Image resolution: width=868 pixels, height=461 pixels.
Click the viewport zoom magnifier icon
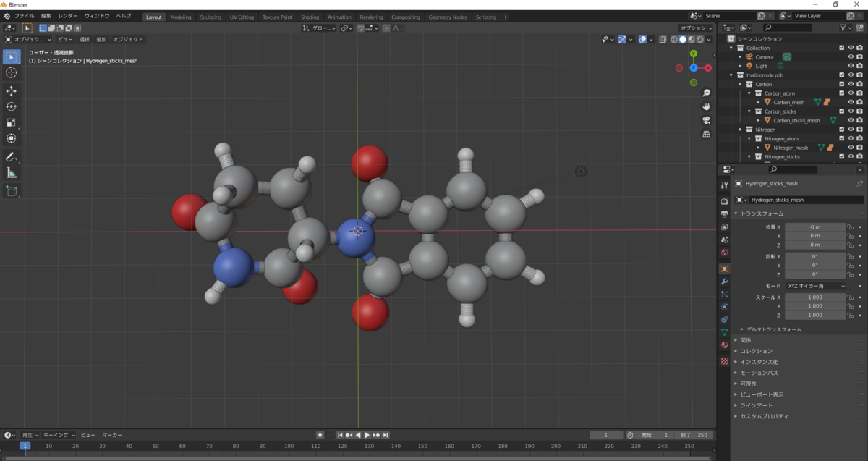(x=707, y=93)
